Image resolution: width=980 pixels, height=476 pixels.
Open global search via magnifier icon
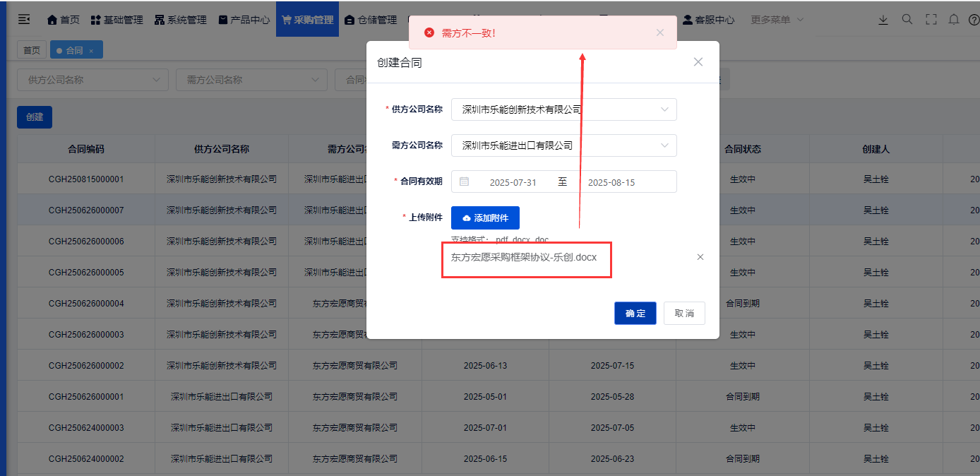click(x=907, y=20)
